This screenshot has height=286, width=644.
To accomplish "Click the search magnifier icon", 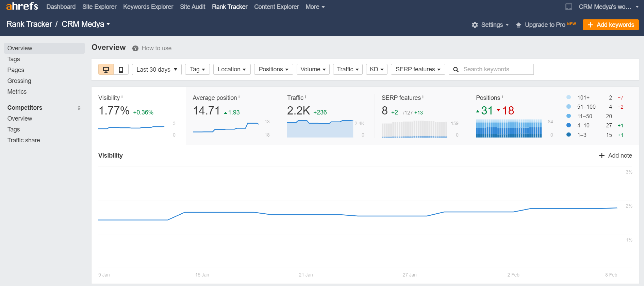I will click(456, 70).
